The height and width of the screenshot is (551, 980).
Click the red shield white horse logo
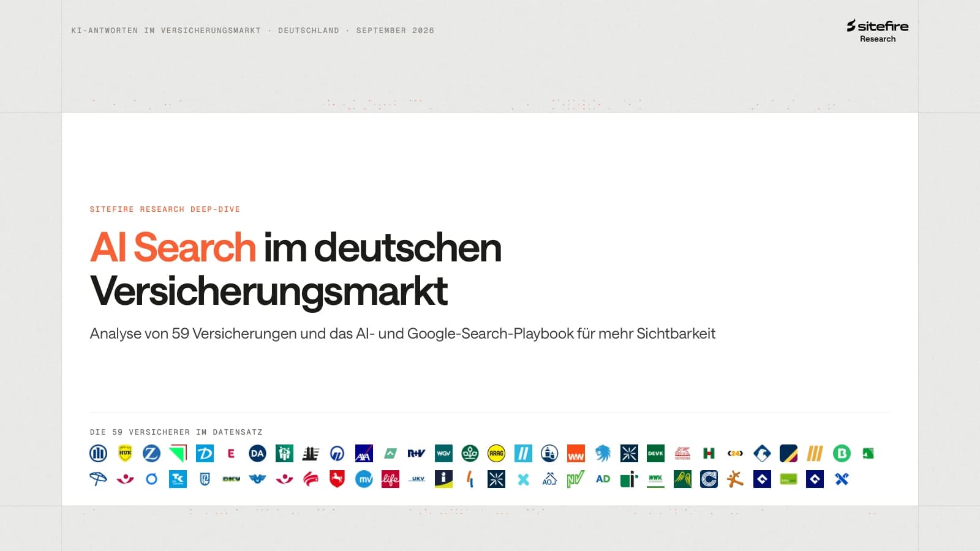tap(337, 479)
